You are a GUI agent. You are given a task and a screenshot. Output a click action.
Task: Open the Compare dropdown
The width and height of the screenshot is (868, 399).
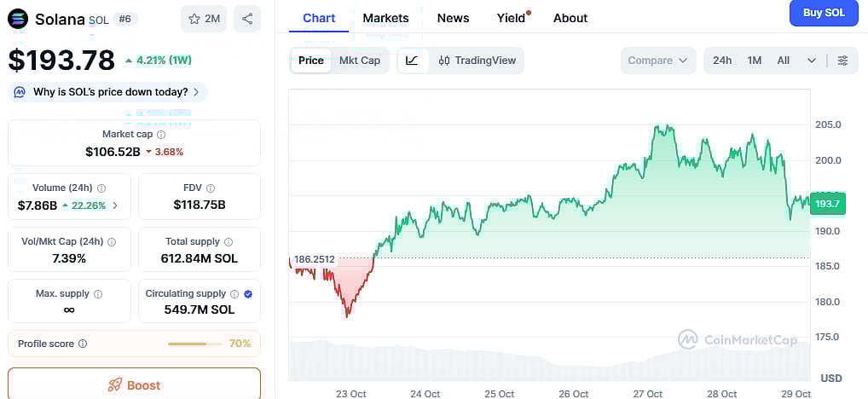click(657, 61)
